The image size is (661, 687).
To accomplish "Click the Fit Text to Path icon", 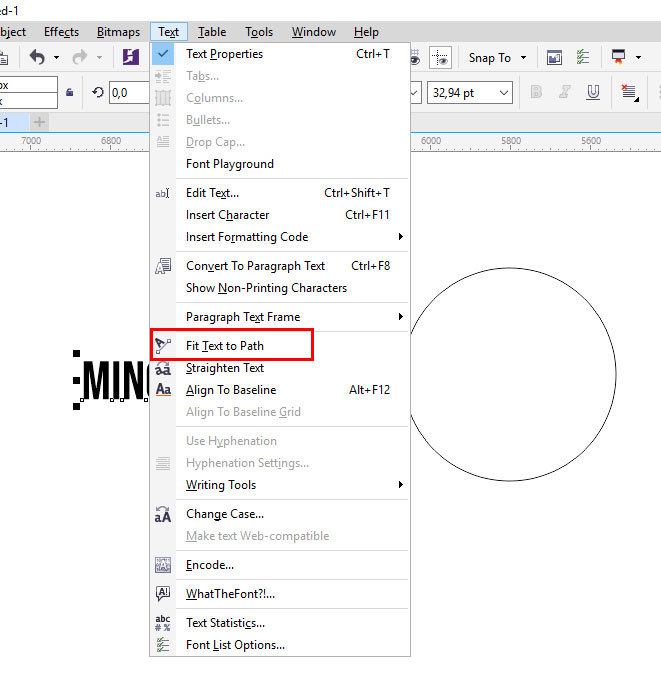I will pos(163,346).
